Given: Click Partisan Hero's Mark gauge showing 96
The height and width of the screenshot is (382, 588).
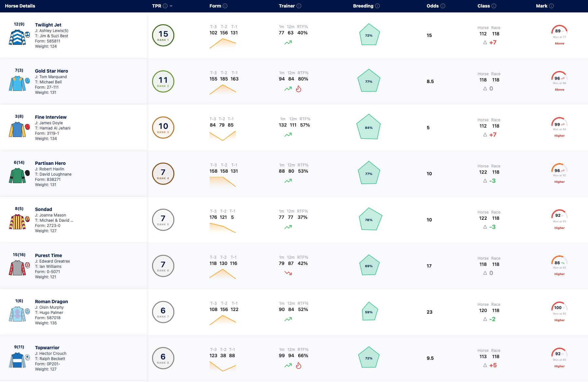Looking at the screenshot, I should point(559,168).
